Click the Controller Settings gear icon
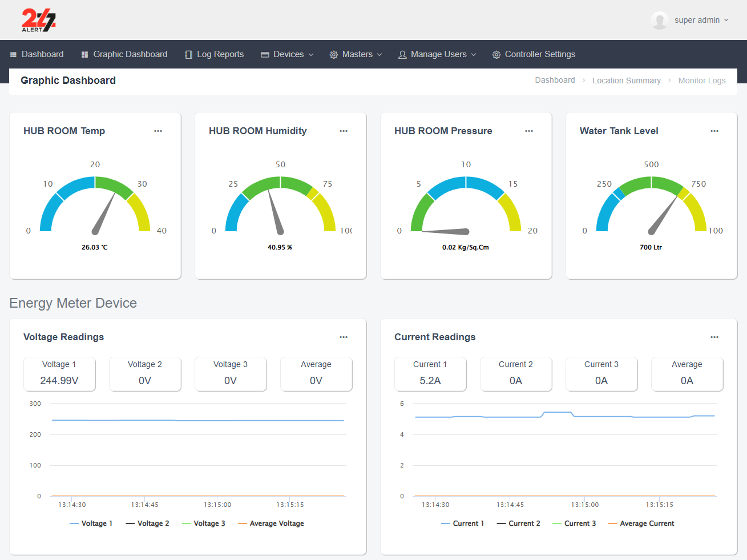Screen dimensions: 747x560 pos(496,54)
